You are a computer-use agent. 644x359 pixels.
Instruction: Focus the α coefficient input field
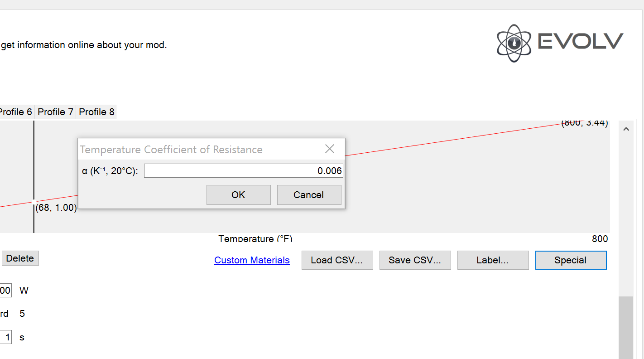(x=243, y=171)
